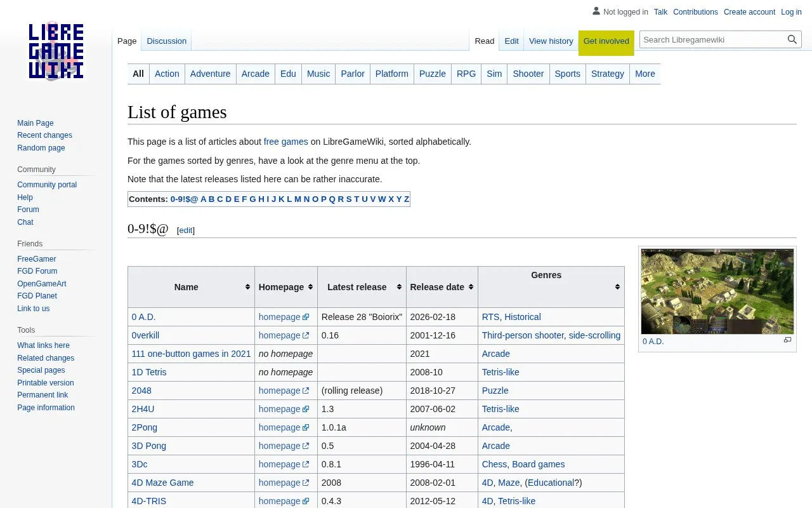This screenshot has width=812, height=508.
Task: Open the Random page link
Action: [41, 148]
